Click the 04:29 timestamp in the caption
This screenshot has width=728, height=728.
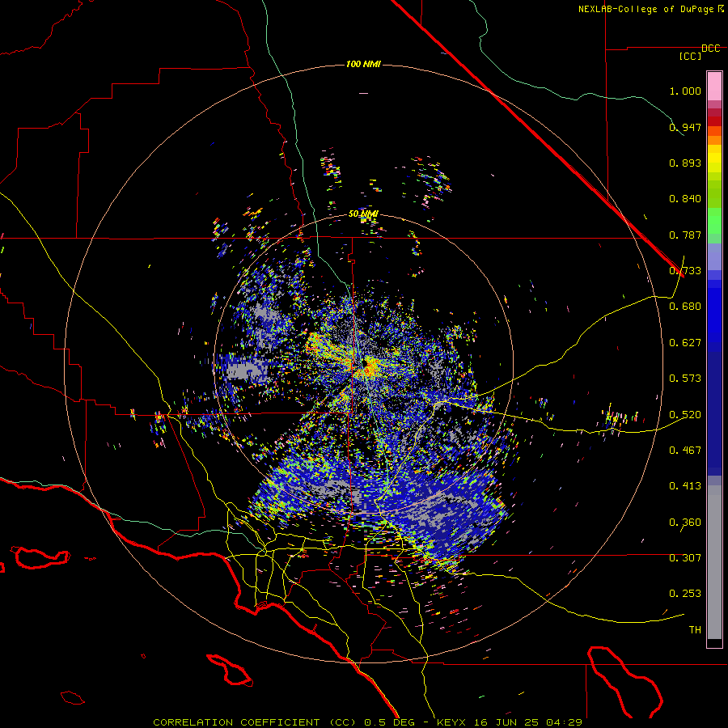click(x=564, y=722)
